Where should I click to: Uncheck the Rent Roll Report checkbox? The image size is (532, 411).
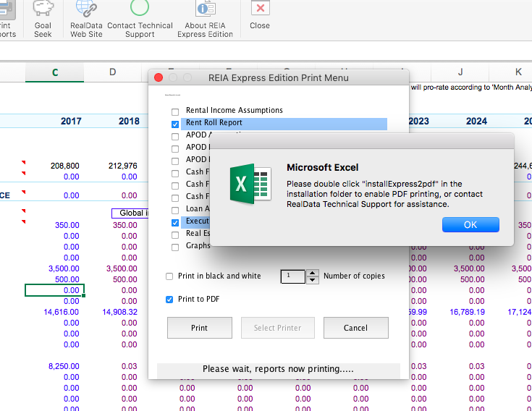175,124
